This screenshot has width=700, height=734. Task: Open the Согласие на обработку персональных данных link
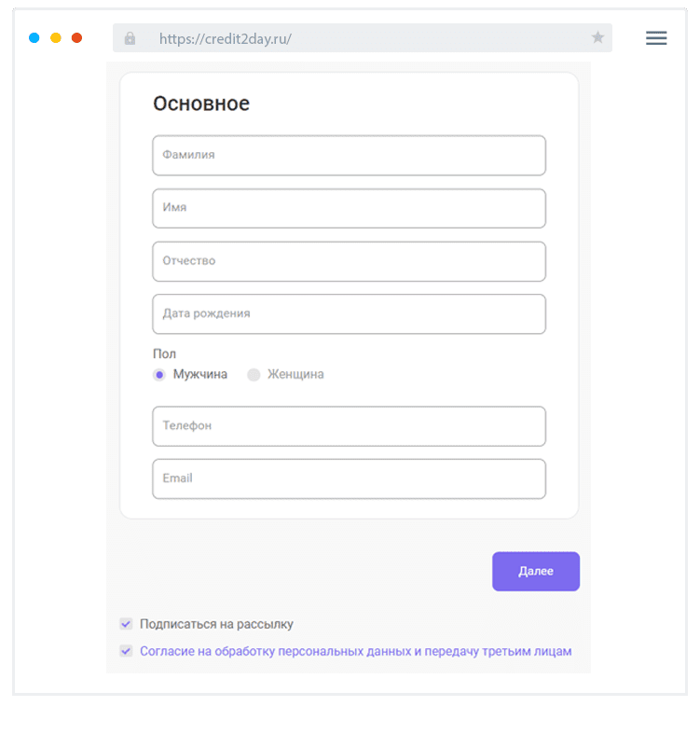click(x=355, y=651)
